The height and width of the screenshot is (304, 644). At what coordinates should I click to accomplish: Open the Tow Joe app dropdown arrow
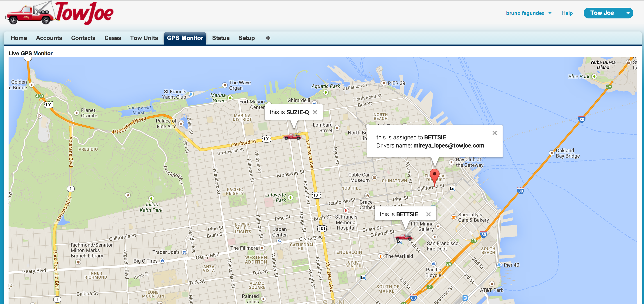coord(628,13)
